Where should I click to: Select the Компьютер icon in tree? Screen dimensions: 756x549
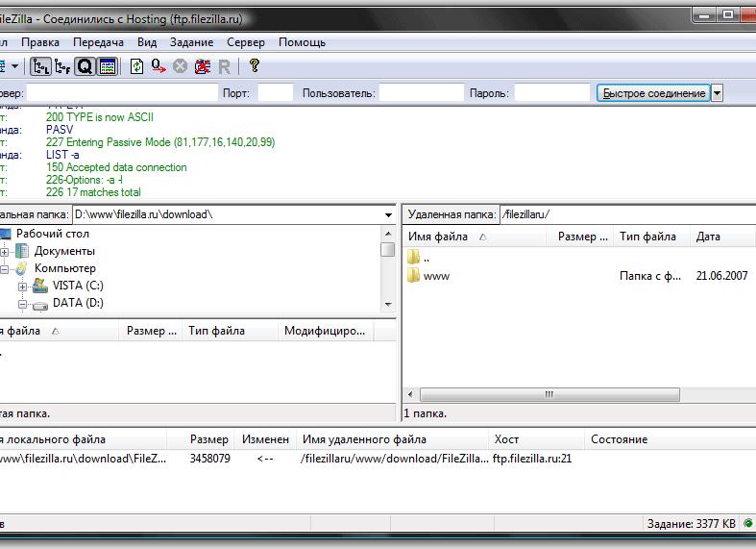tap(22, 268)
